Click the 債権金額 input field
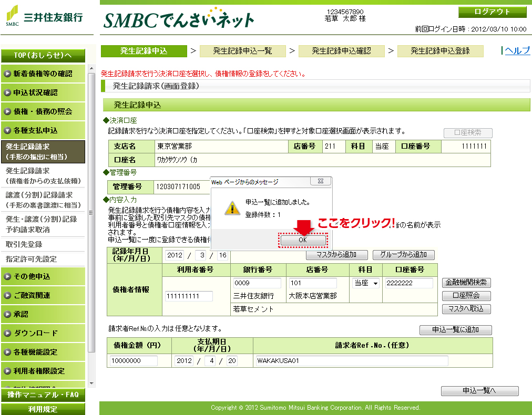Screen dimensions: 532x415 [x=134, y=361]
